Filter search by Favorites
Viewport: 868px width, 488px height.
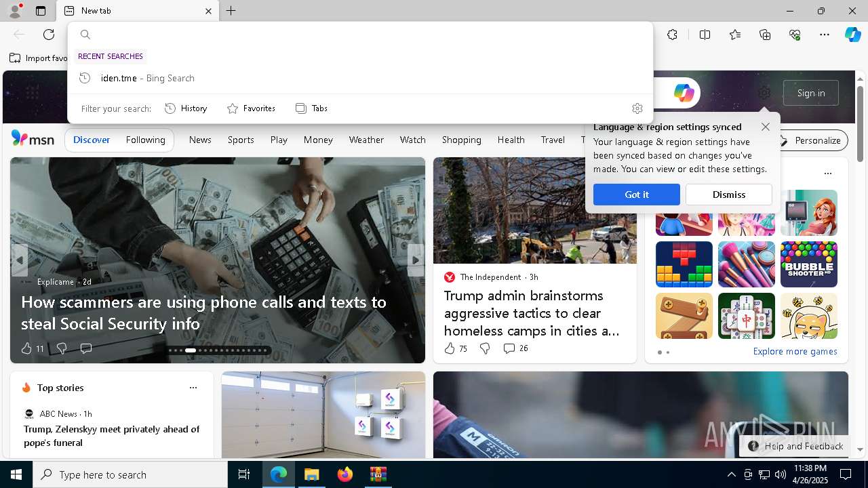pos(251,108)
